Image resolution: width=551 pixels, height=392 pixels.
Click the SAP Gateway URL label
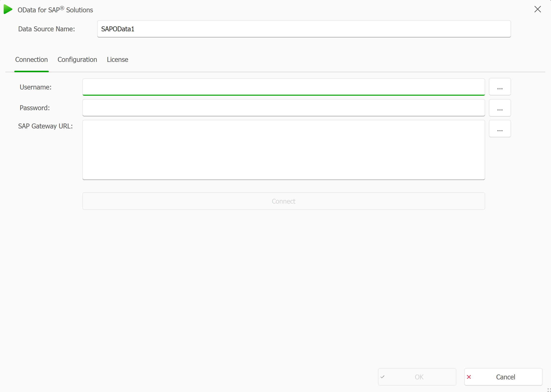[45, 126]
